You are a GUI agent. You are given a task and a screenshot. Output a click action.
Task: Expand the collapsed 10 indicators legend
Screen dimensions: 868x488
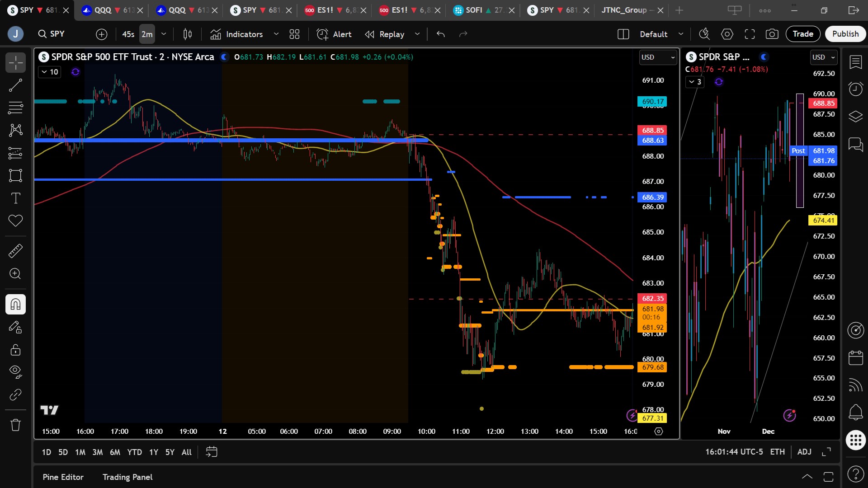[x=50, y=72]
